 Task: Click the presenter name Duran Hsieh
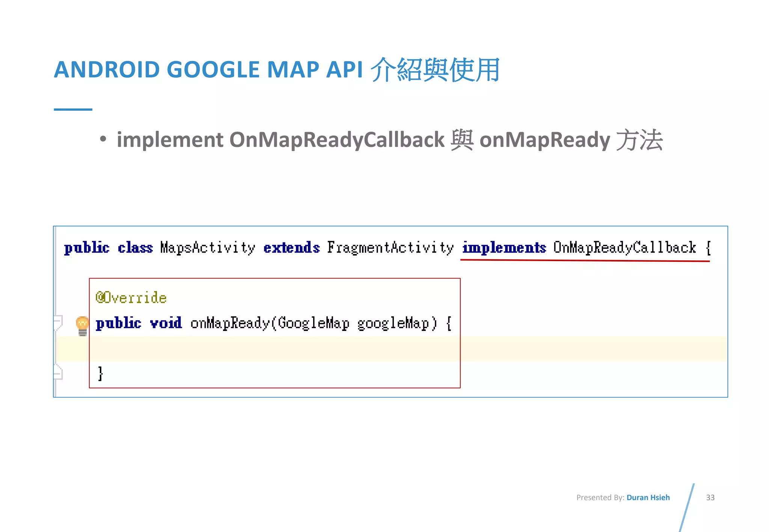pyautogui.click(x=648, y=497)
